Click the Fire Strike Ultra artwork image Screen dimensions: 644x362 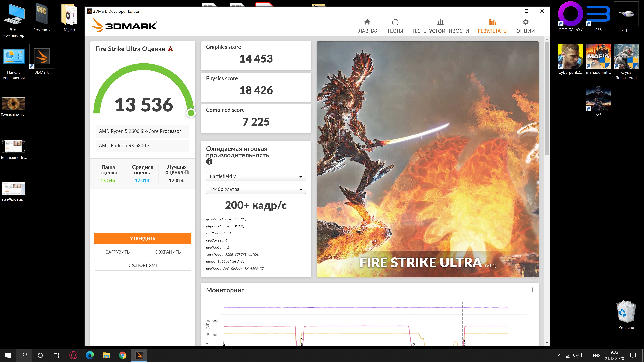pos(427,150)
